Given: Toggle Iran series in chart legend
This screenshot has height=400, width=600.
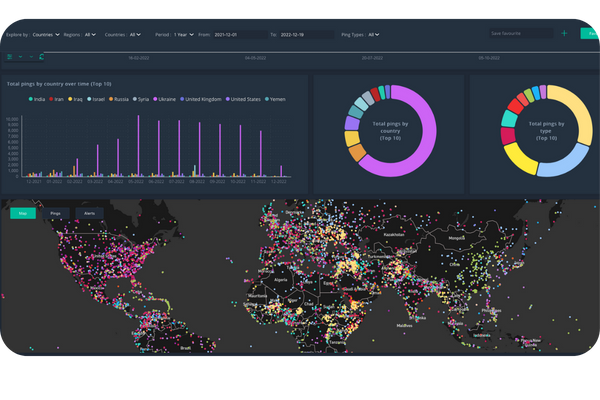Looking at the screenshot, I should tap(56, 99).
